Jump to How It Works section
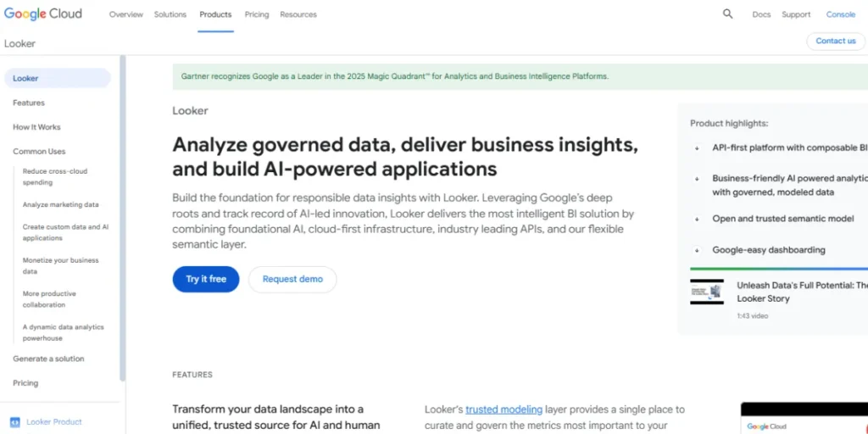Viewport: 868px width, 434px height. click(x=36, y=127)
